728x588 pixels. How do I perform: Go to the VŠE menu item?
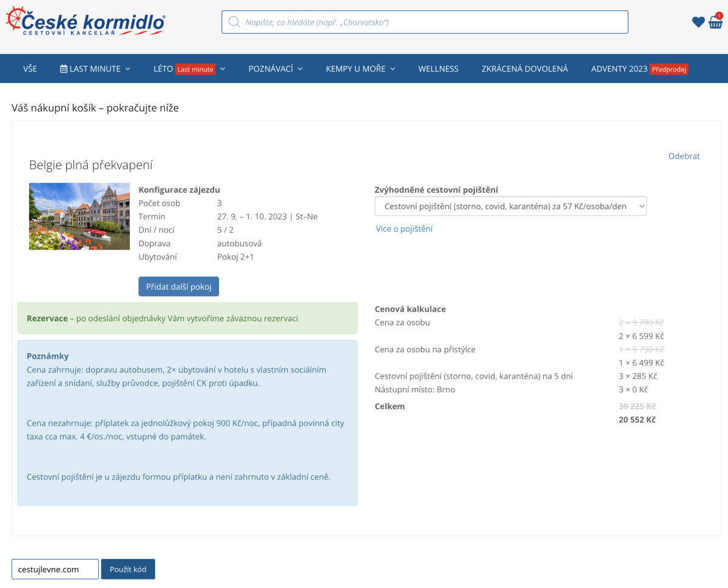(30, 69)
